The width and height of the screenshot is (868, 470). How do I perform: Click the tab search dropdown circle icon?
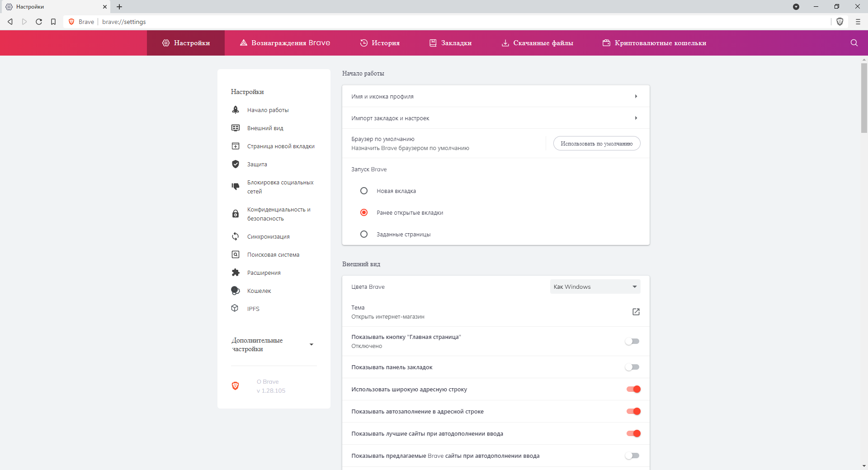796,7
